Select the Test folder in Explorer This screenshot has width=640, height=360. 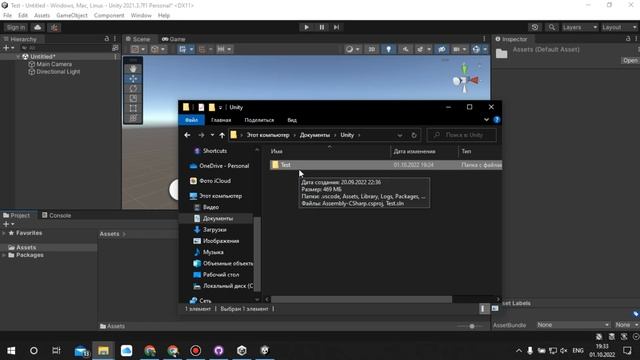coord(386,165)
